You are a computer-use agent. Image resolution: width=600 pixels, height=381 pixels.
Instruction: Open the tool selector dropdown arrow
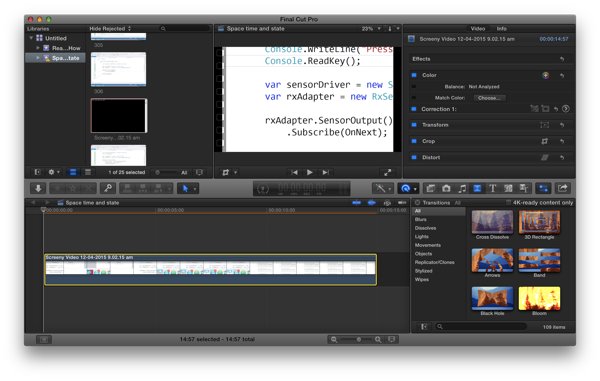195,189
